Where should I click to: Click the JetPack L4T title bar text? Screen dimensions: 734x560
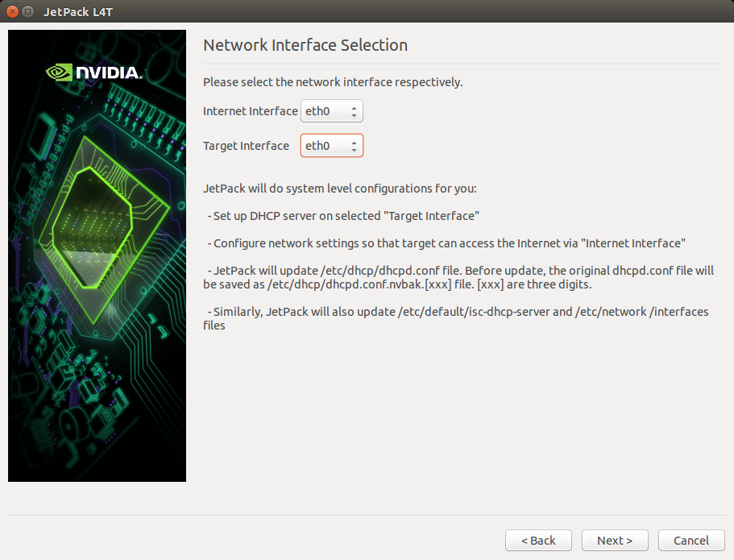coord(78,11)
